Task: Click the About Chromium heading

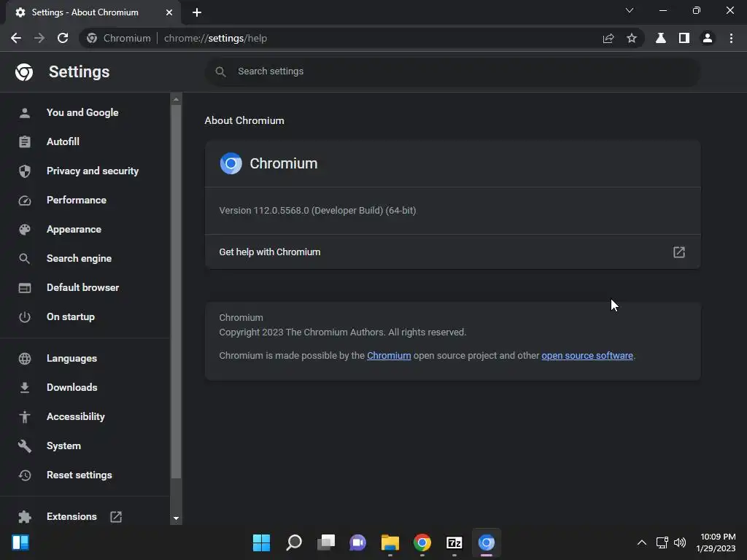Action: [244, 120]
